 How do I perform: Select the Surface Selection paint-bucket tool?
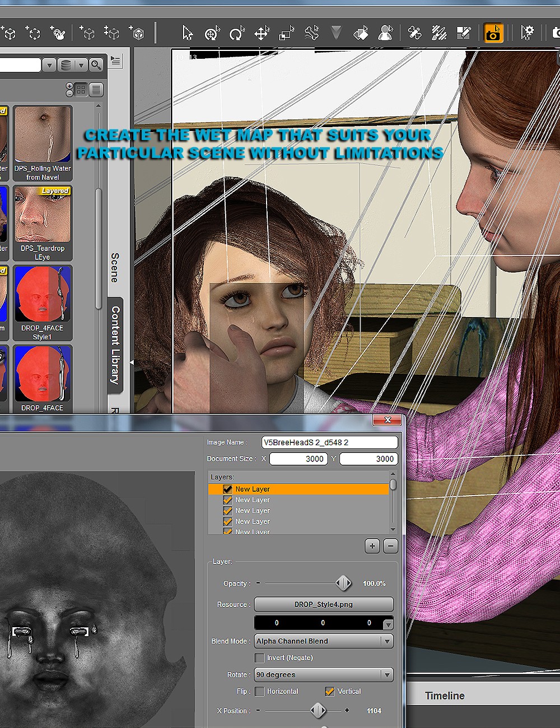click(x=361, y=34)
